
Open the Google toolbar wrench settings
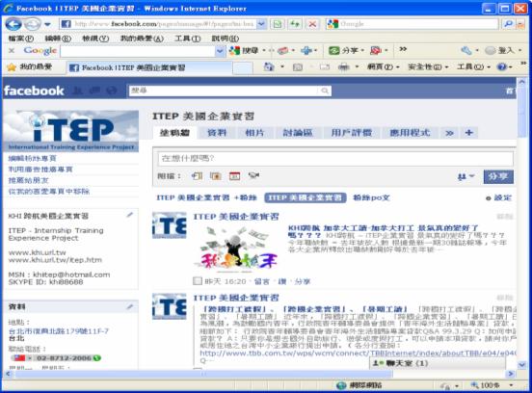point(465,51)
